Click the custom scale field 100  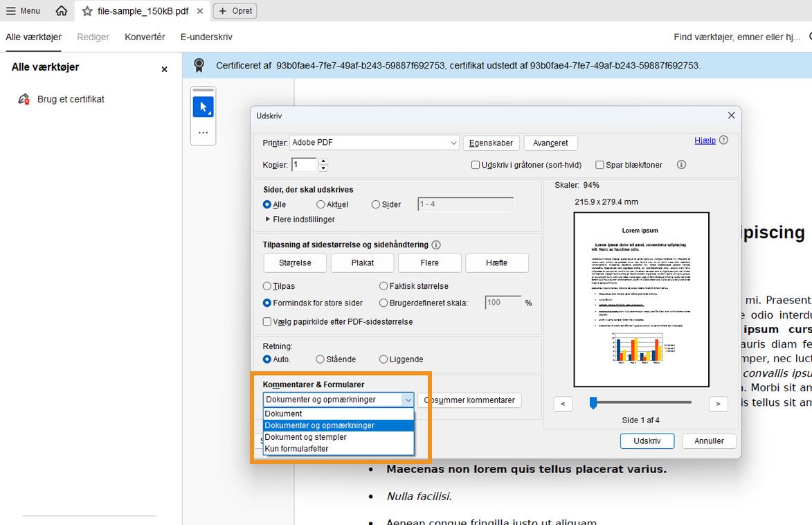pos(503,303)
